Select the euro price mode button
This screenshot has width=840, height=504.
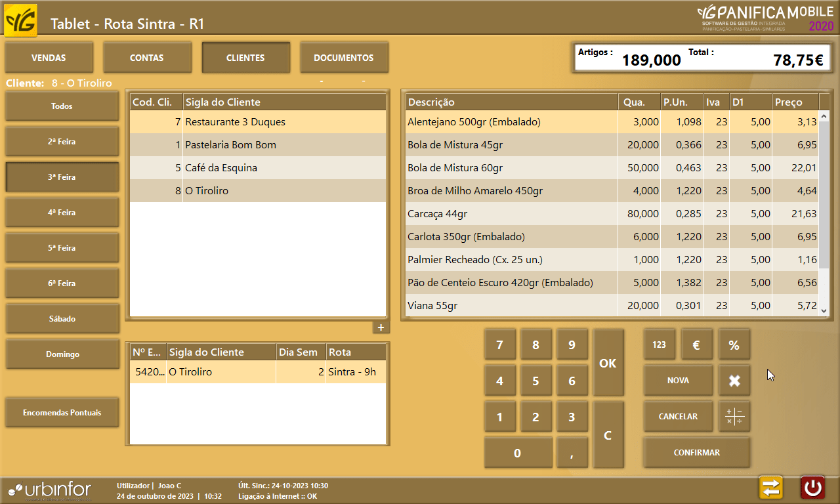[697, 345]
